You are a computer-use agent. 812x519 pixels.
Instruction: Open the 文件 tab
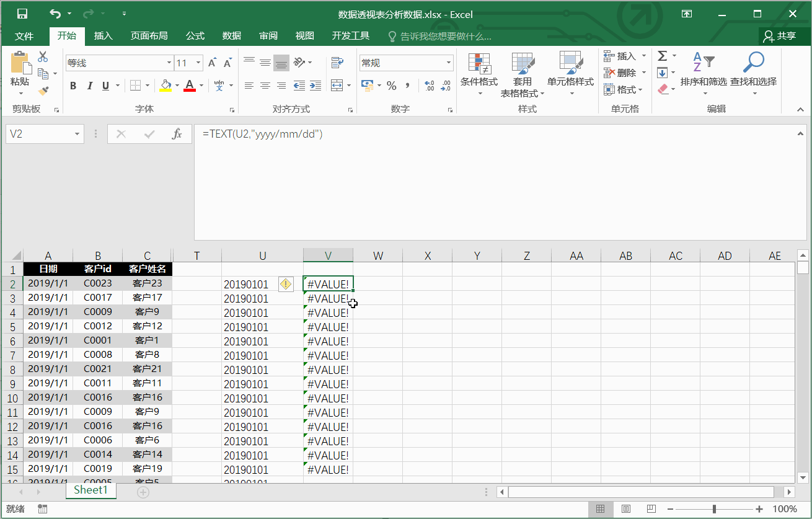(24, 36)
